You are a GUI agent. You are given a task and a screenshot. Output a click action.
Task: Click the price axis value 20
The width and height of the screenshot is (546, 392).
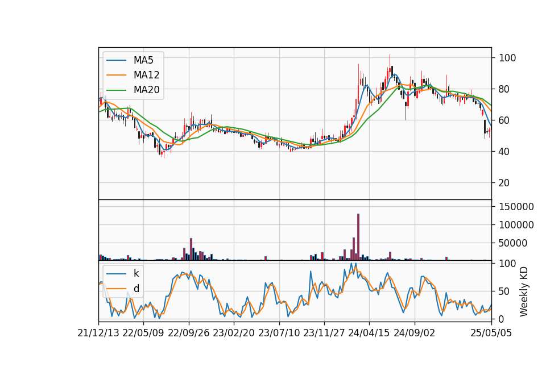(504, 182)
